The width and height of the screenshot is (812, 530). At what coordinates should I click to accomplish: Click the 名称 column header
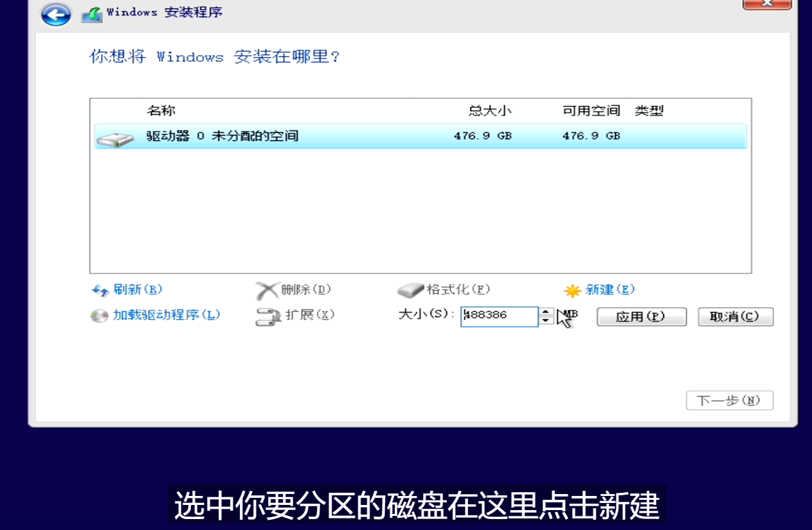point(161,110)
